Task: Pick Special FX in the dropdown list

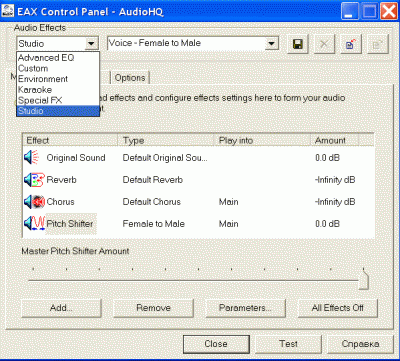Action: (x=40, y=100)
